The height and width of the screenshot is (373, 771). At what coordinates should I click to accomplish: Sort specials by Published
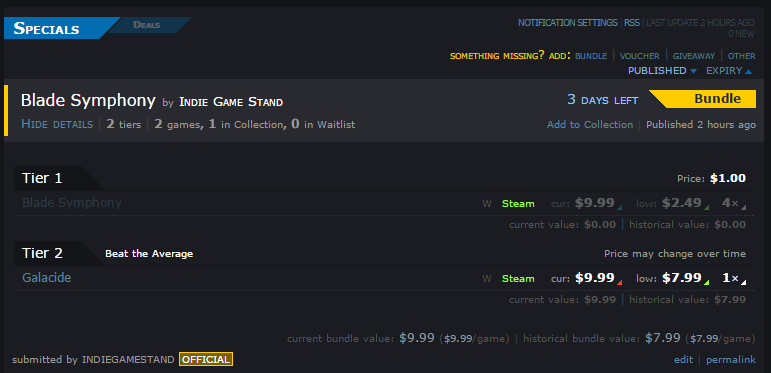pyautogui.click(x=657, y=71)
